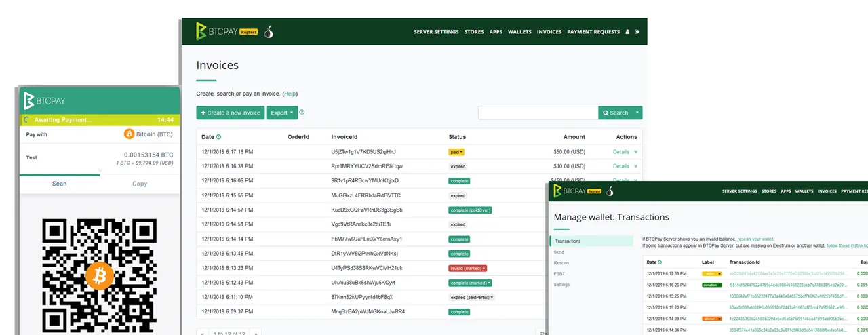This screenshot has height=335, width=868.
Task: Switch to the Scan tab in checkout
Action: (60, 184)
